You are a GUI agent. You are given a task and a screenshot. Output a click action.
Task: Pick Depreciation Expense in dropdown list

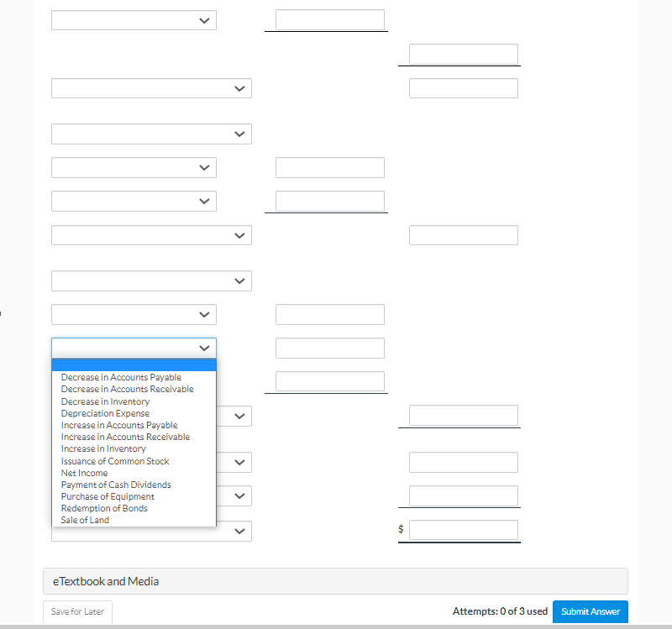[105, 413]
